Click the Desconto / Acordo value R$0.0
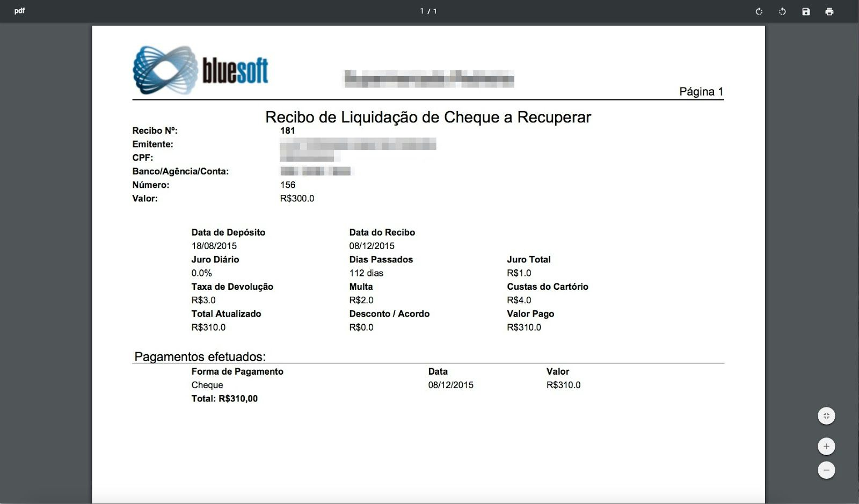This screenshot has height=504, width=859. click(361, 327)
